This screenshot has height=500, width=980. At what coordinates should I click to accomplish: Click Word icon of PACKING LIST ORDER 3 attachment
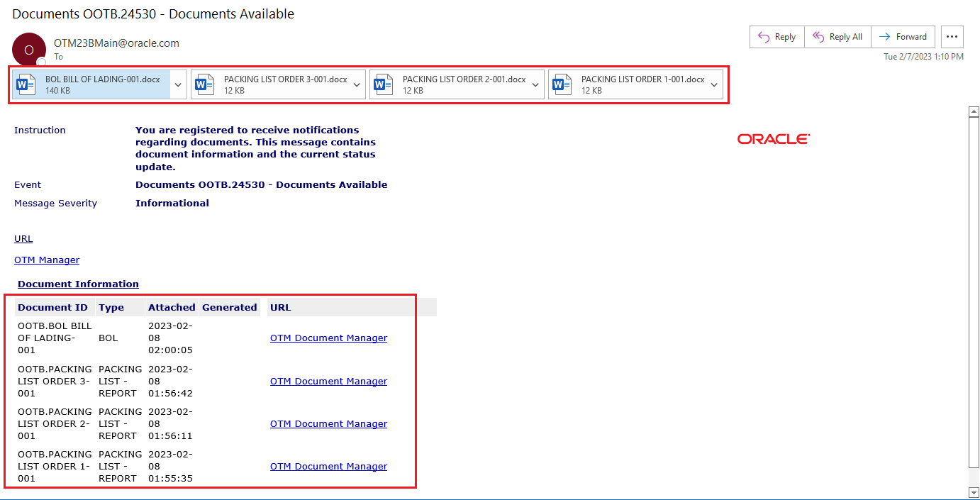click(205, 85)
